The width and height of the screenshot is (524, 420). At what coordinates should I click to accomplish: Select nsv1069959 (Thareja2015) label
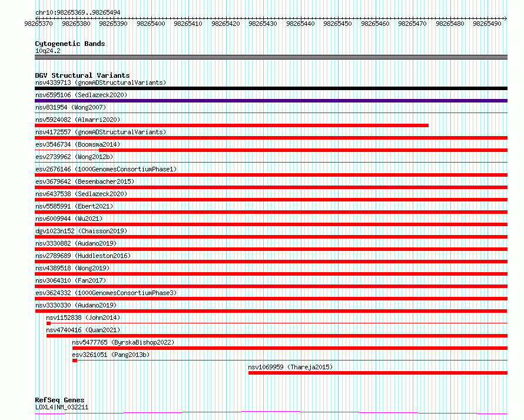[x=290, y=367]
